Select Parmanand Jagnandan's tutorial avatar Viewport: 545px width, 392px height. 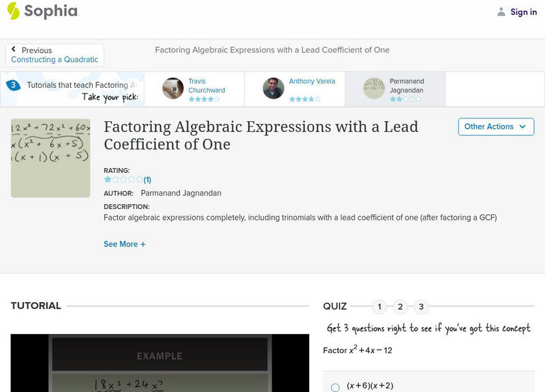[x=373, y=88]
